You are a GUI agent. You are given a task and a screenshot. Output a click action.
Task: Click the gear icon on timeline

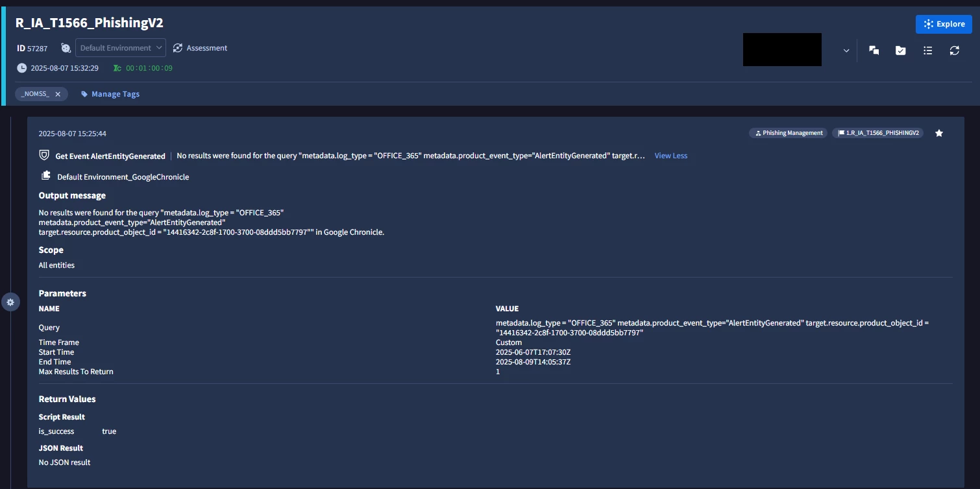(x=10, y=302)
